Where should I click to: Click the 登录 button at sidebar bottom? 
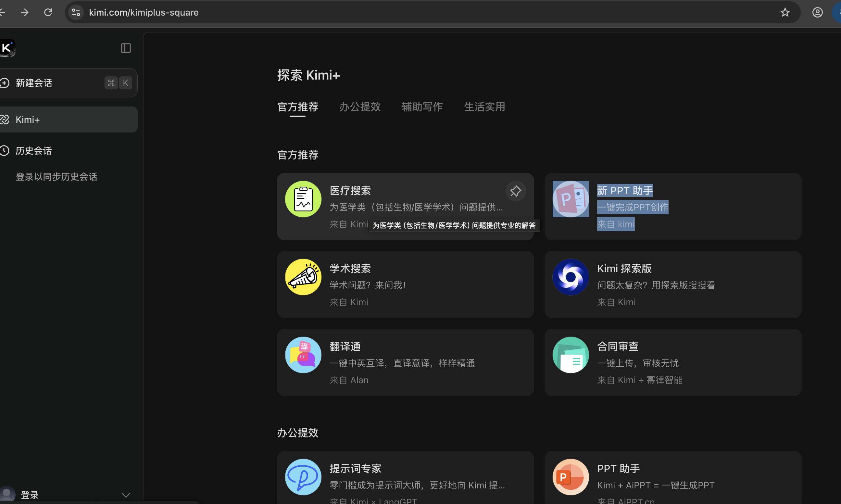(30, 495)
